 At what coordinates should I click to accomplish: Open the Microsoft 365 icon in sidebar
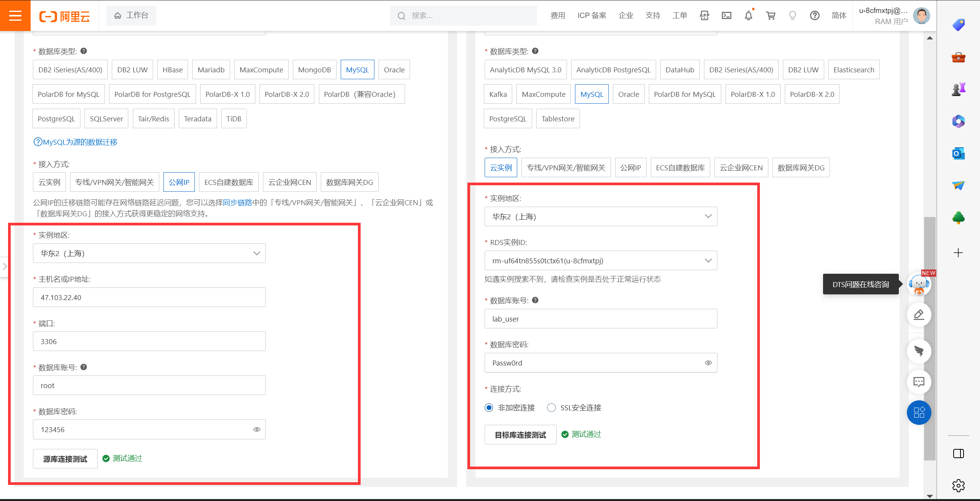pyautogui.click(x=959, y=121)
